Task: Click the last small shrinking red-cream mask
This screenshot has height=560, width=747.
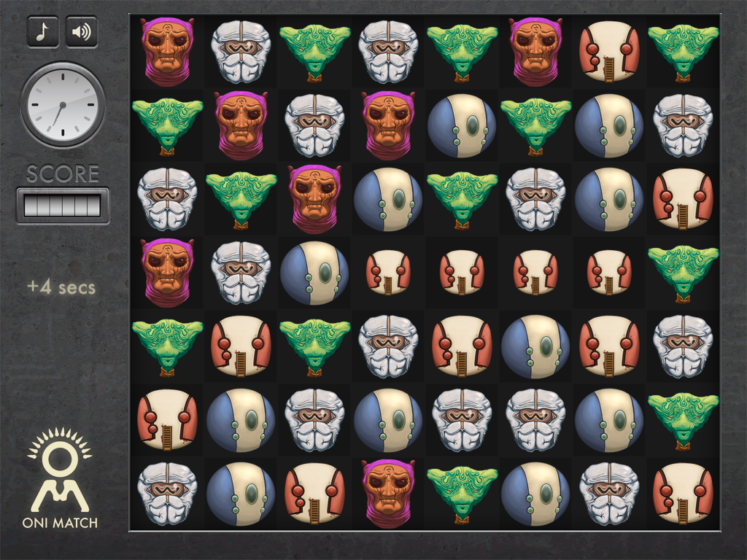Action: pyautogui.click(x=609, y=273)
